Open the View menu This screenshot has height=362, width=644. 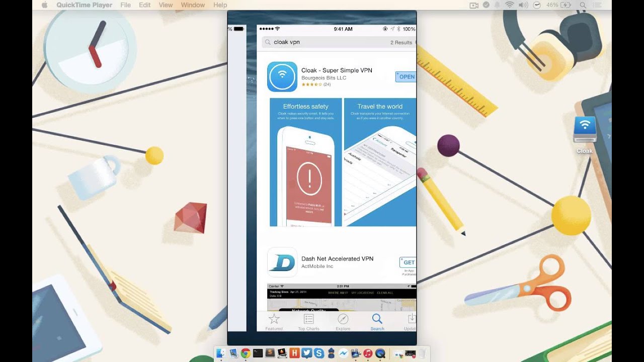(166, 5)
